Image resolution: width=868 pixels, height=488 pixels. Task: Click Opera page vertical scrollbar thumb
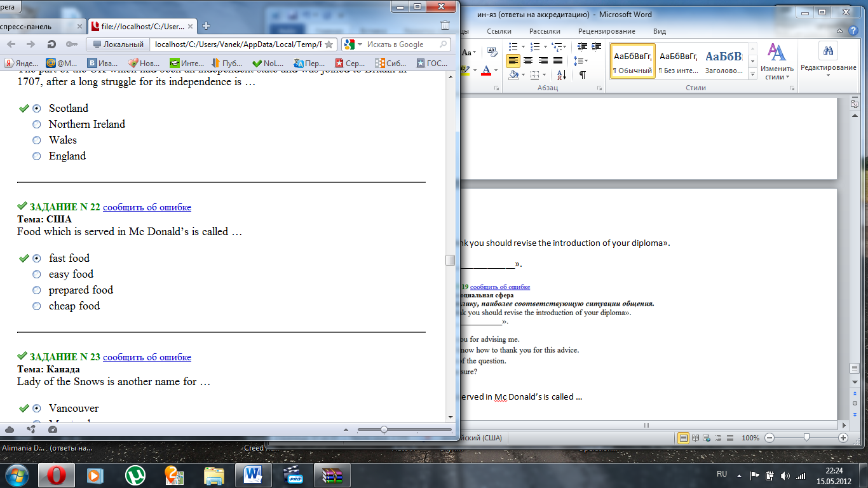pos(451,260)
